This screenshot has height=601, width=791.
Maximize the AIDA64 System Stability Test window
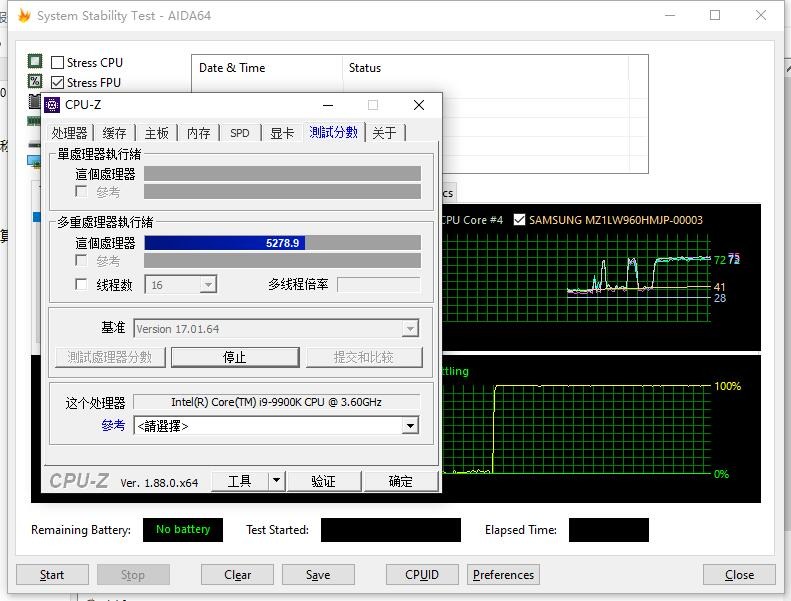click(x=715, y=15)
